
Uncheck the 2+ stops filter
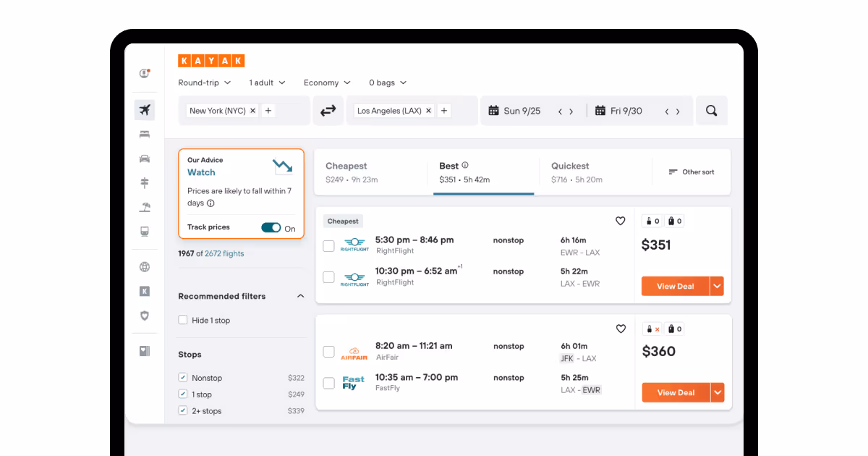coord(183,410)
